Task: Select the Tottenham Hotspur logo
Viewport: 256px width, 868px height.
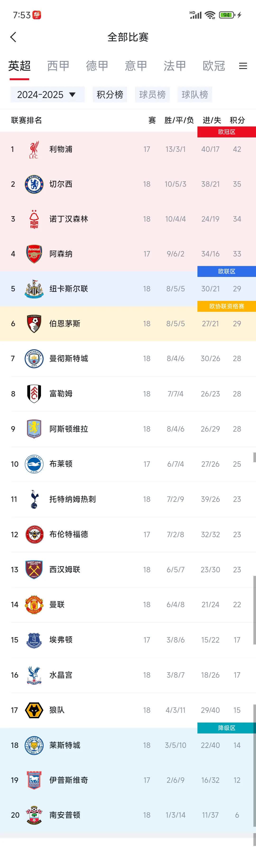Action: click(34, 499)
